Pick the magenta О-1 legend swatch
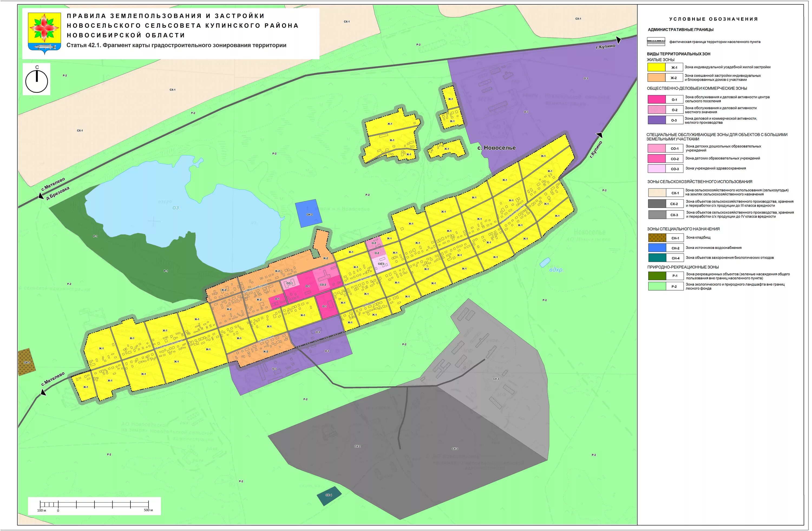 pos(657,99)
